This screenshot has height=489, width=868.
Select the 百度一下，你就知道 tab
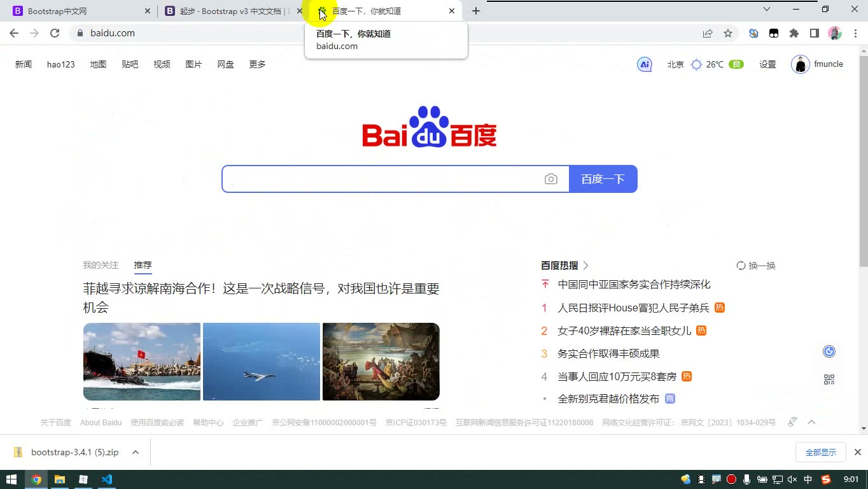tap(385, 11)
